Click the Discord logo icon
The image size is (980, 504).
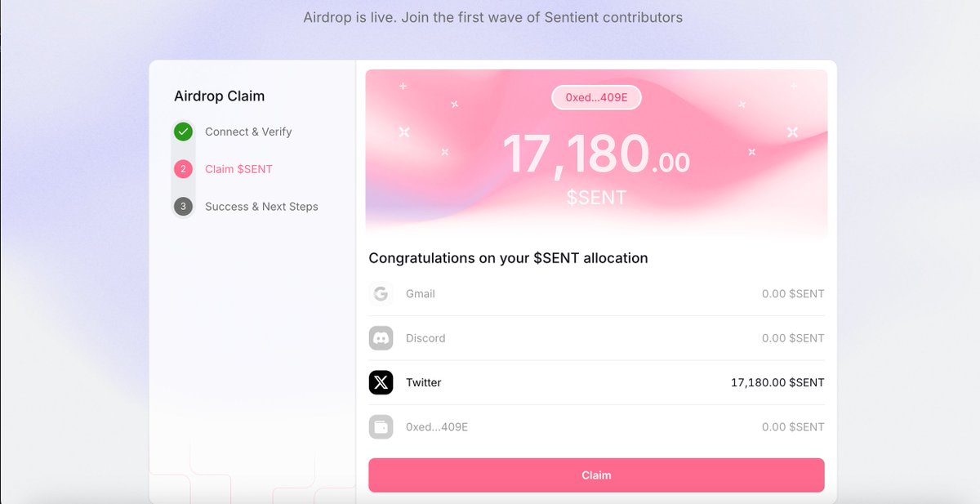coord(381,338)
